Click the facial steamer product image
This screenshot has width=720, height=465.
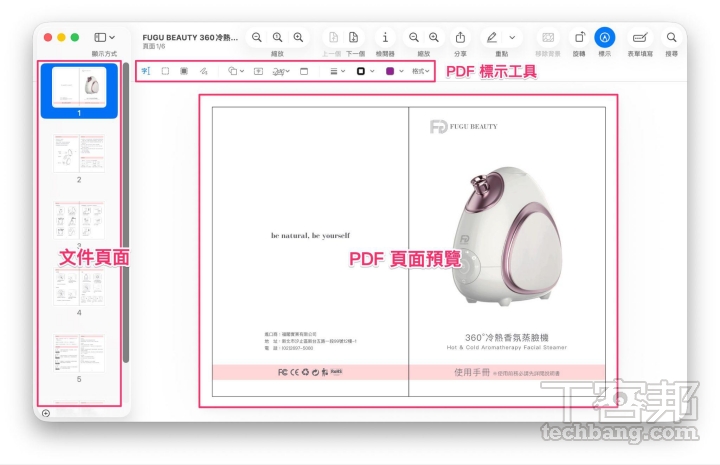pos(506,236)
